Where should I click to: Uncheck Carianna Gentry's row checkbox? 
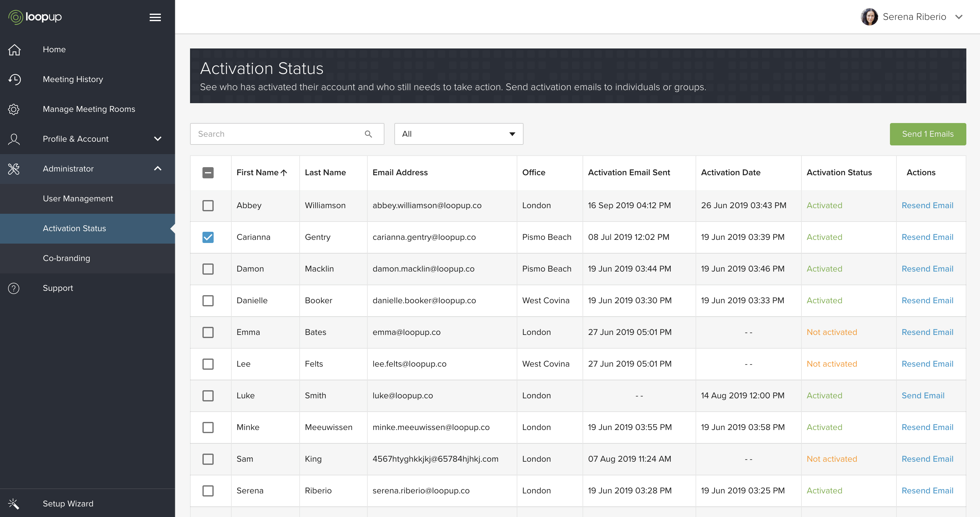pyautogui.click(x=208, y=237)
